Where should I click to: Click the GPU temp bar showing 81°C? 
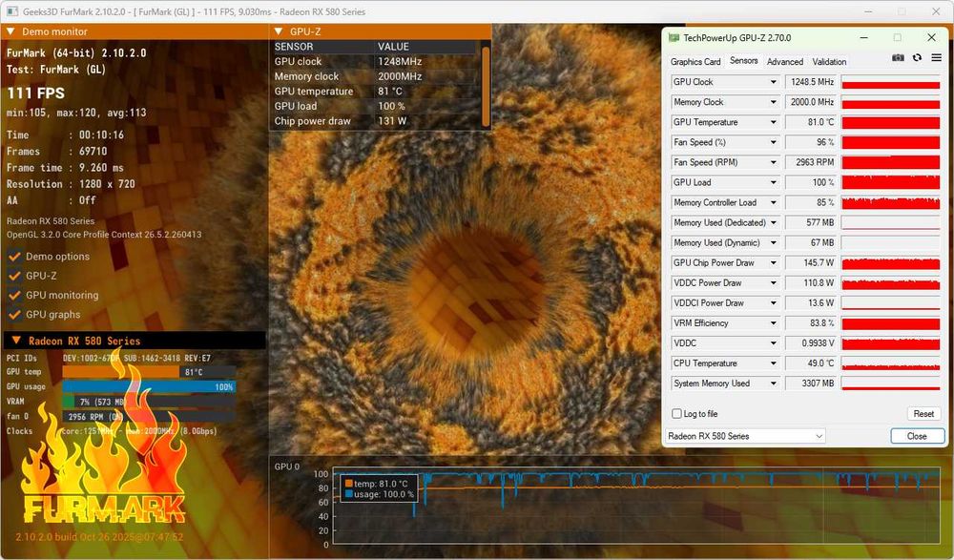tap(149, 372)
